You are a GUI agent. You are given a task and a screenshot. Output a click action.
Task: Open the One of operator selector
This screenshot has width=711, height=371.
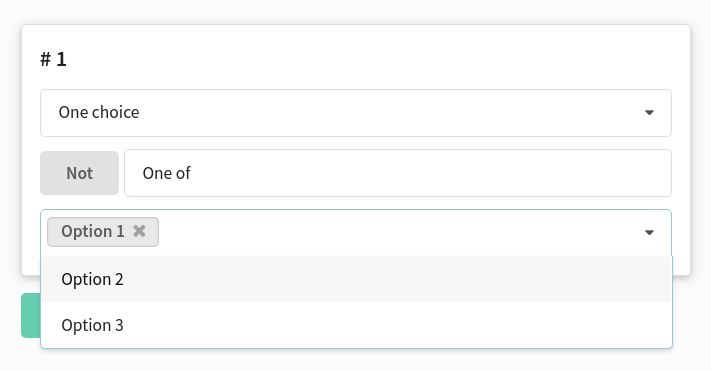398,173
